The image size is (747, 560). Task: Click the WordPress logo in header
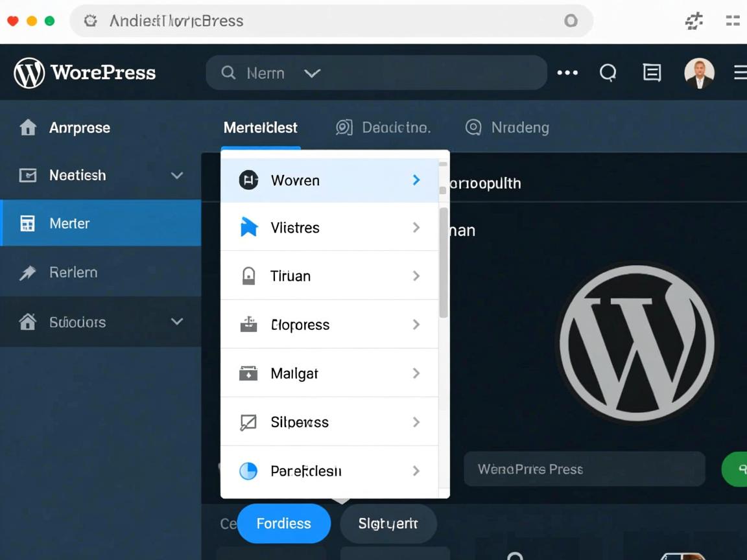point(29,73)
